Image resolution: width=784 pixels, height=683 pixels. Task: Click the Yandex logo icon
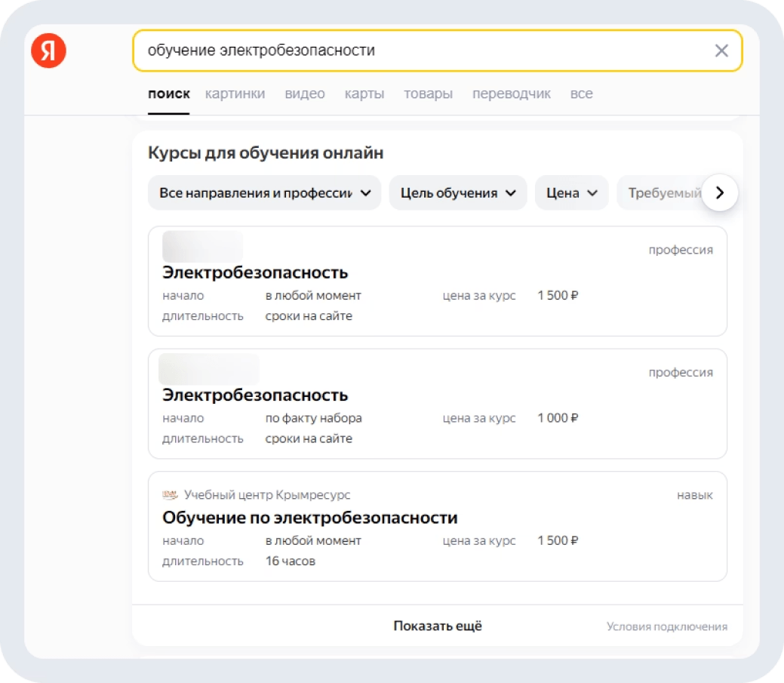click(x=48, y=51)
